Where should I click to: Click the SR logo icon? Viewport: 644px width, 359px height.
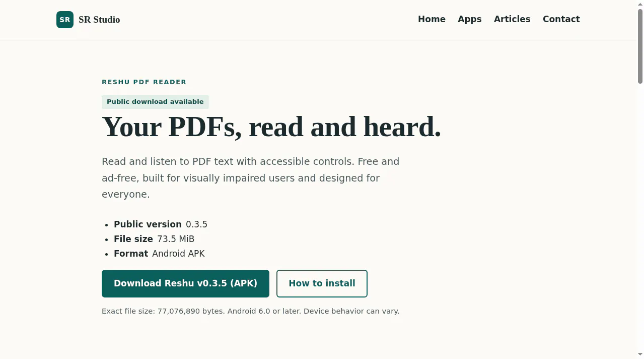point(65,20)
